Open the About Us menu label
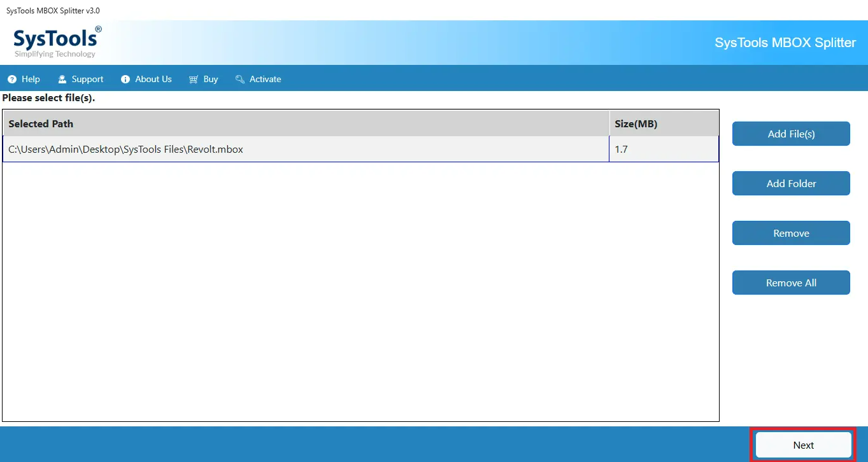Screen dimensions: 868x462 (x=153, y=80)
